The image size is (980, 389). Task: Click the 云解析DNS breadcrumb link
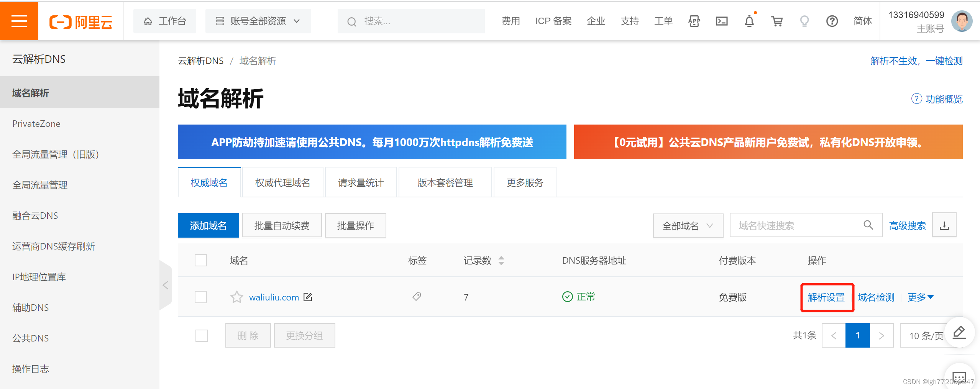(201, 61)
